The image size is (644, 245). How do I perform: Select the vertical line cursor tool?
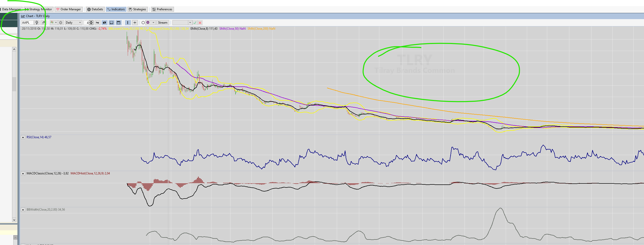tap(128, 23)
